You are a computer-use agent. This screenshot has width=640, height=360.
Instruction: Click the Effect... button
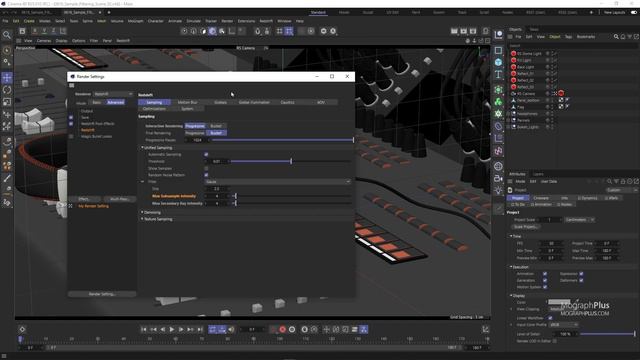(84, 199)
